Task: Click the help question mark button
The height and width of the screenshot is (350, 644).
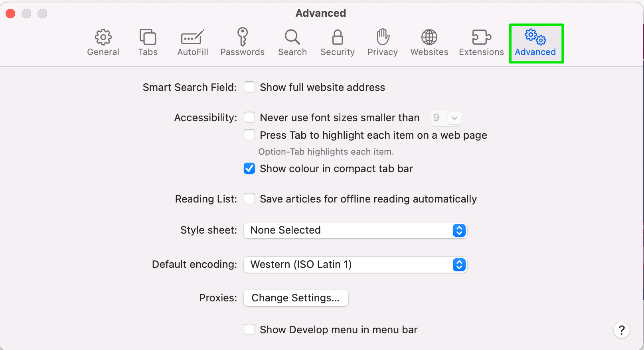Action: coord(621,330)
